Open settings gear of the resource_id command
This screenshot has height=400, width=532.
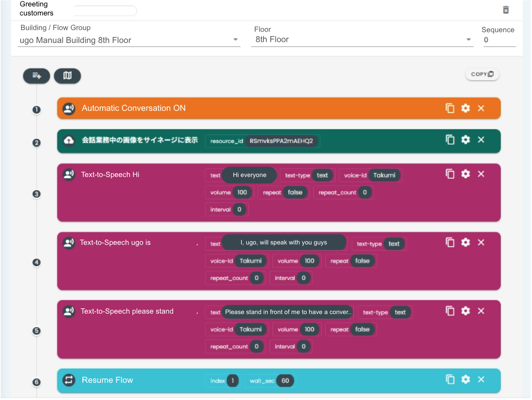[x=465, y=140]
